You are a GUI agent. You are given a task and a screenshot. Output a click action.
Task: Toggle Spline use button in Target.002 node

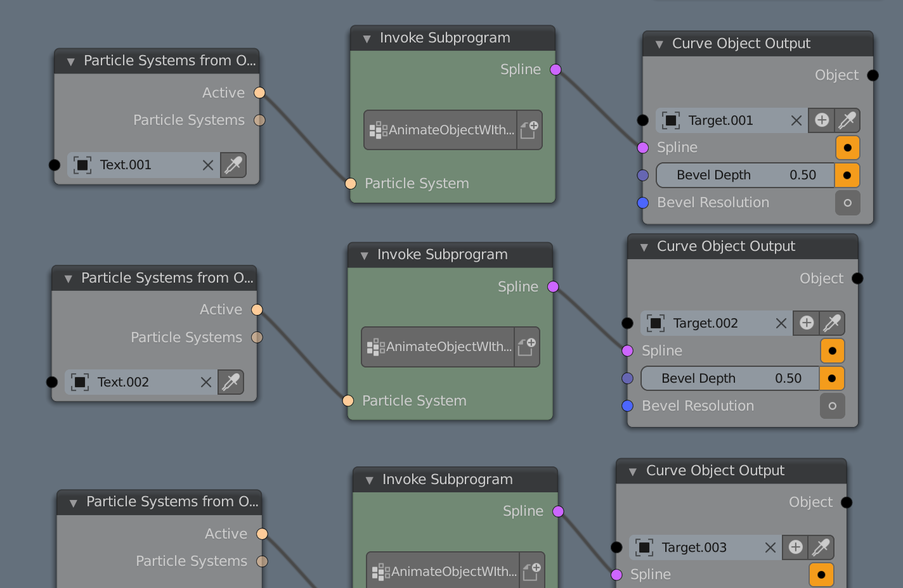[833, 350]
